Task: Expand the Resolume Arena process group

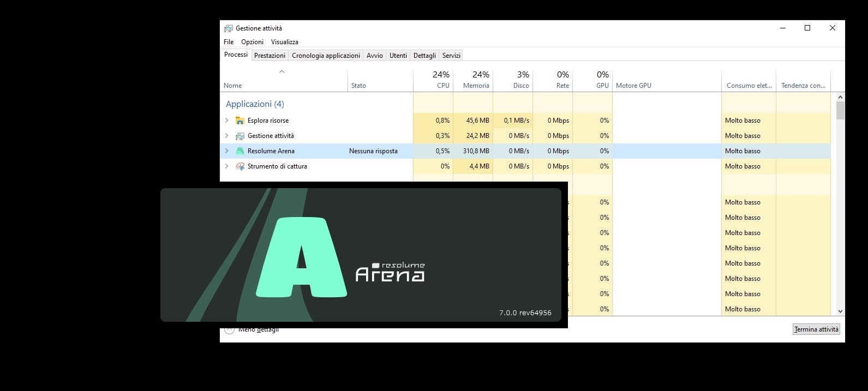Action: [227, 151]
